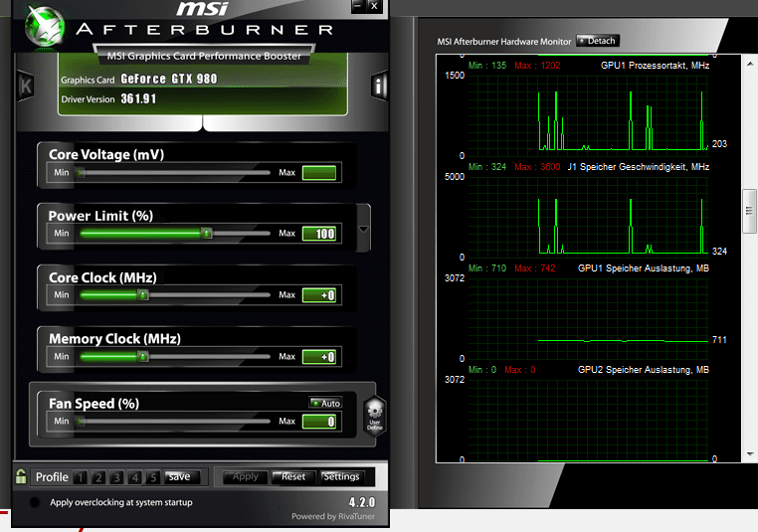The height and width of the screenshot is (532, 758).
Task: Click the Powered by RivaTuner text
Action: click(x=333, y=516)
